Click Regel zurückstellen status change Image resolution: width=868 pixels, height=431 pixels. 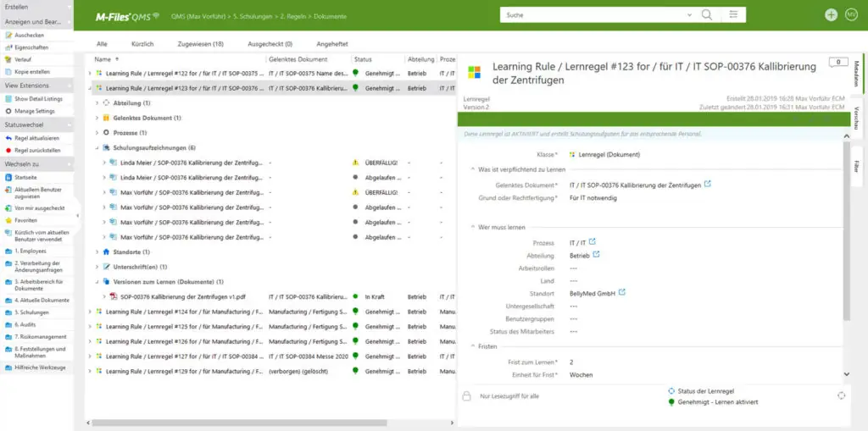[x=37, y=151]
